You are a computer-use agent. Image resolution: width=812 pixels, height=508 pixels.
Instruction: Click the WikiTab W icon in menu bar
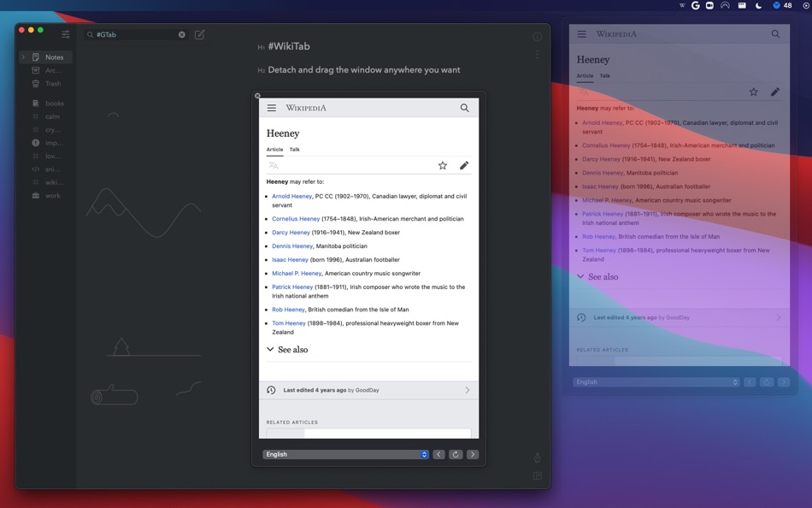(x=682, y=6)
